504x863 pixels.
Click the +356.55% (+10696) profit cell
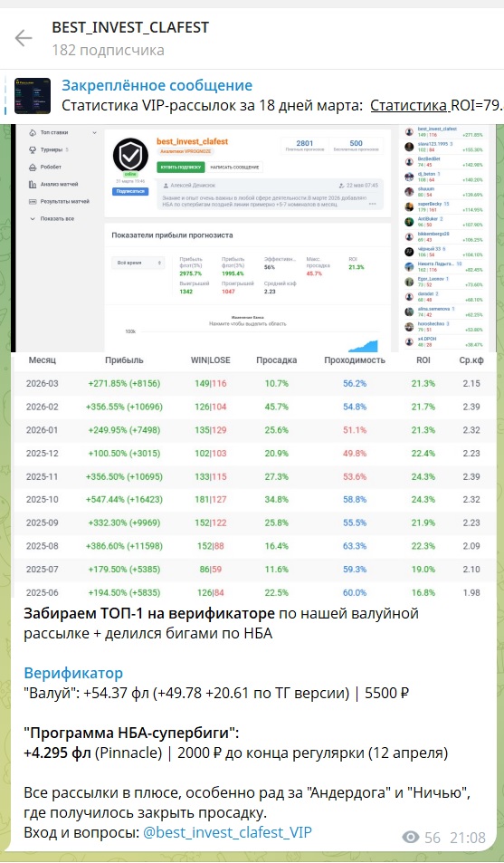coord(124,407)
